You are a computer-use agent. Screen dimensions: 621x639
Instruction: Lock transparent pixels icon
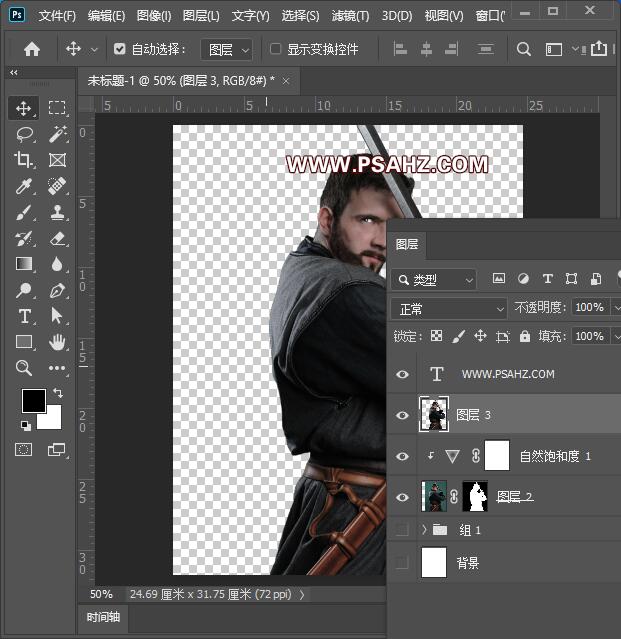pyautogui.click(x=436, y=336)
